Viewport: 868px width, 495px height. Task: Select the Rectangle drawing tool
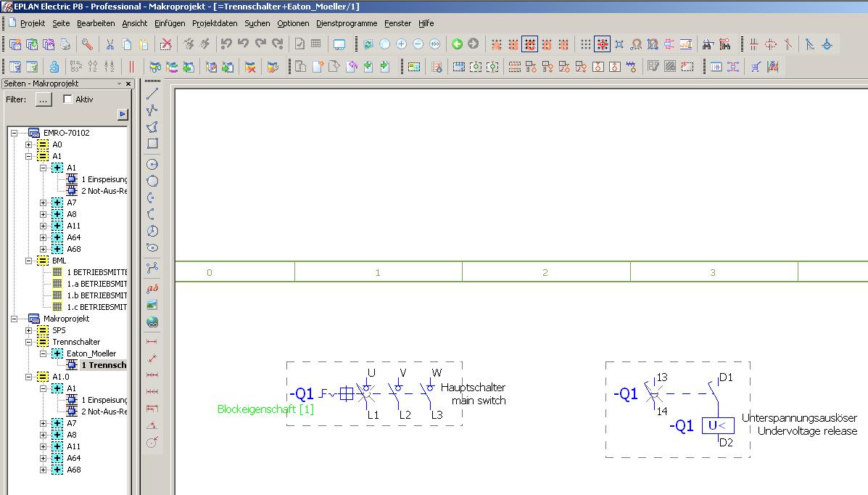(152, 144)
